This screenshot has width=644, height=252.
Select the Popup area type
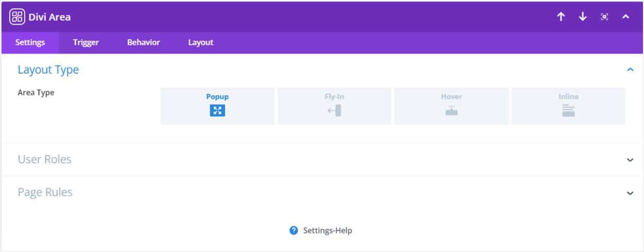click(217, 106)
